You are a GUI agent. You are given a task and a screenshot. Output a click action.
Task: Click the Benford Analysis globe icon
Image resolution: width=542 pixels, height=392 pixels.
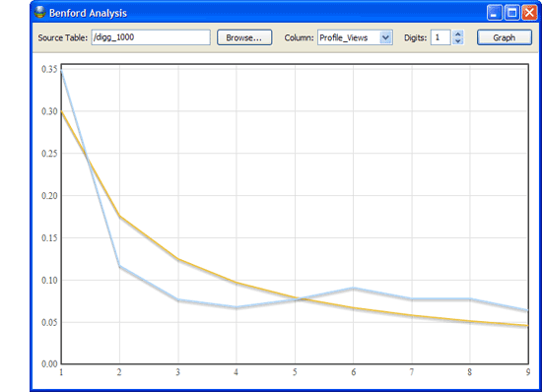[x=40, y=12]
